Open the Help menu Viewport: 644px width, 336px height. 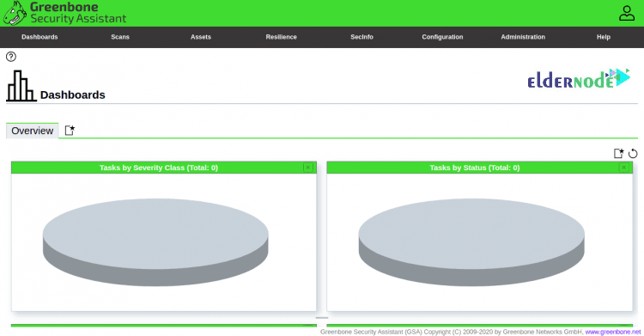tap(604, 37)
